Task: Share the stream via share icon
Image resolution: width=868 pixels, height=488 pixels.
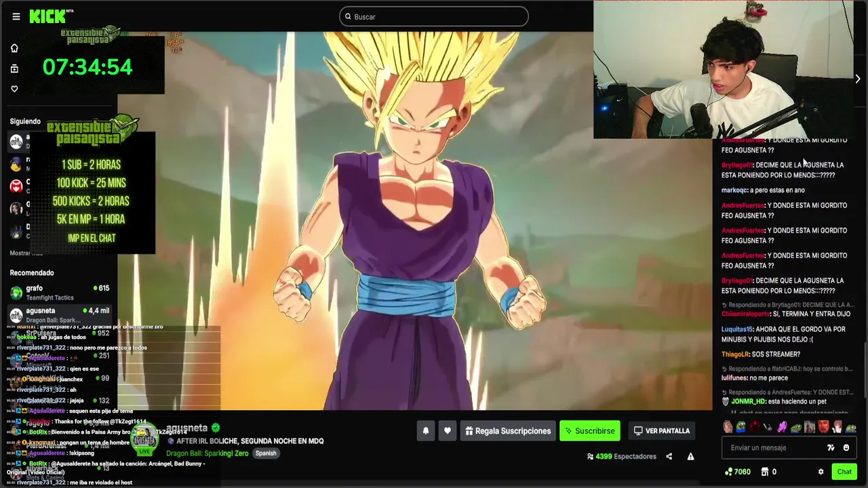Action: 669,456
